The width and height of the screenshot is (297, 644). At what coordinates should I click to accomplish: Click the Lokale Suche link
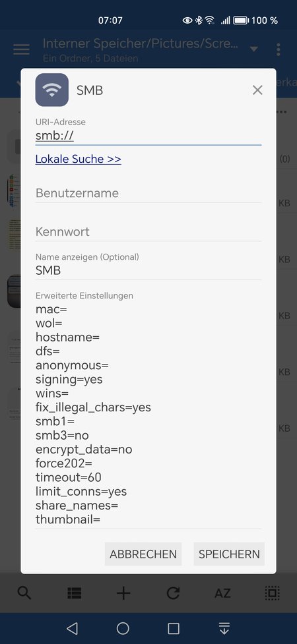coord(78,159)
